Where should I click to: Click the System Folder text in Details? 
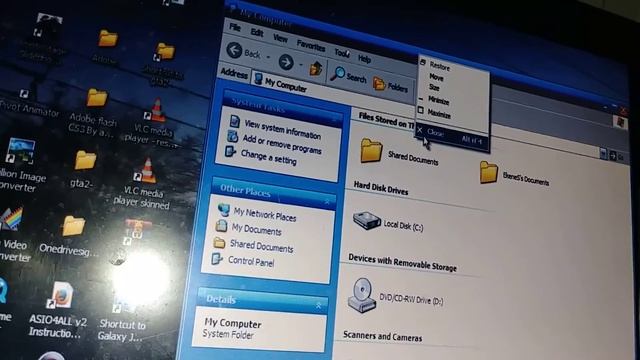(228, 334)
